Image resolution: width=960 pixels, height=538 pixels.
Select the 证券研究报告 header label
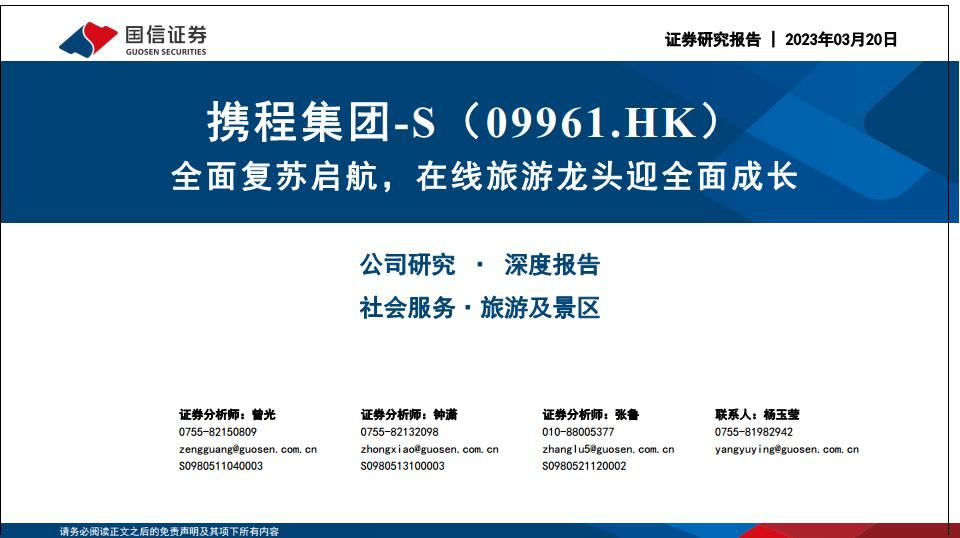(x=712, y=40)
